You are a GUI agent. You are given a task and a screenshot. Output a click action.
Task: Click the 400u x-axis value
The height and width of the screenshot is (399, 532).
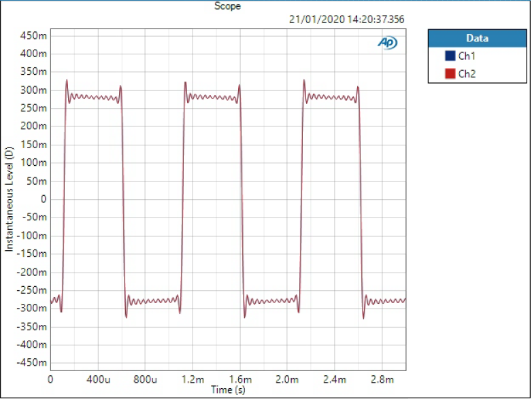98,379
